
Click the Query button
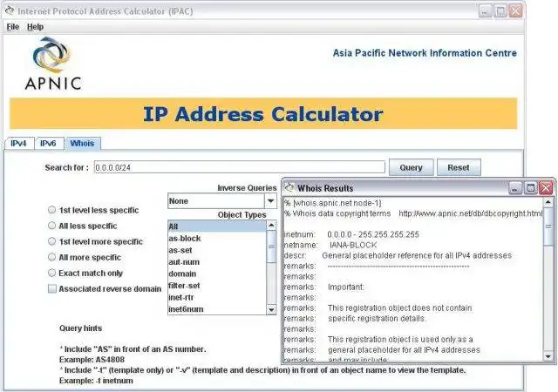[411, 167]
